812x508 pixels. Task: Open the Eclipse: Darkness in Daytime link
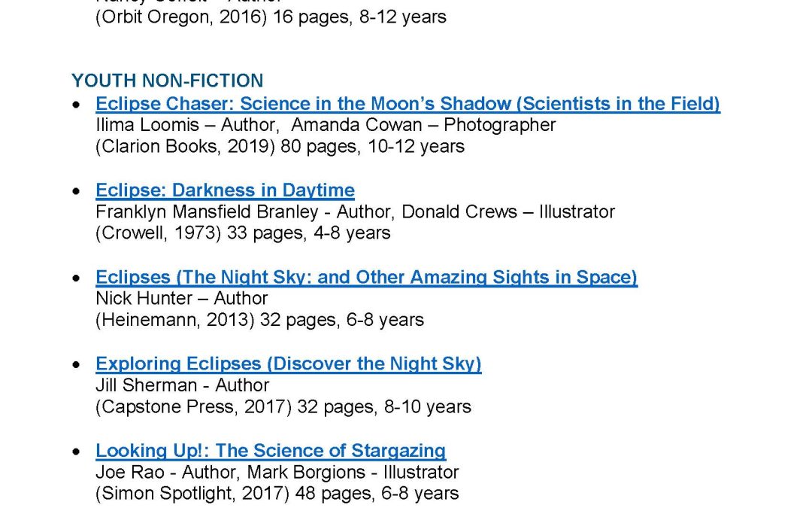pyautogui.click(x=226, y=190)
